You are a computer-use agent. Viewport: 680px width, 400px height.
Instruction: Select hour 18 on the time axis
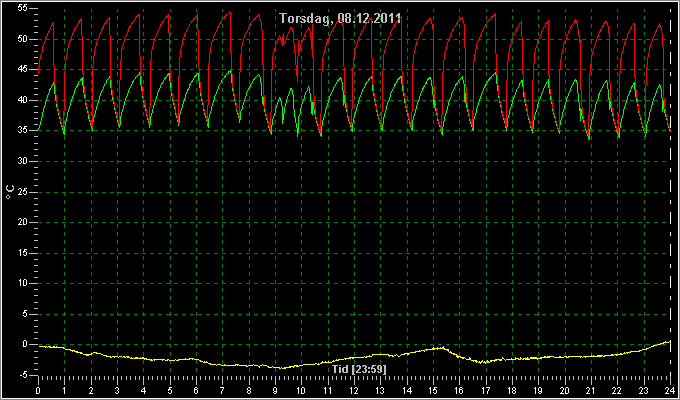[x=512, y=390]
